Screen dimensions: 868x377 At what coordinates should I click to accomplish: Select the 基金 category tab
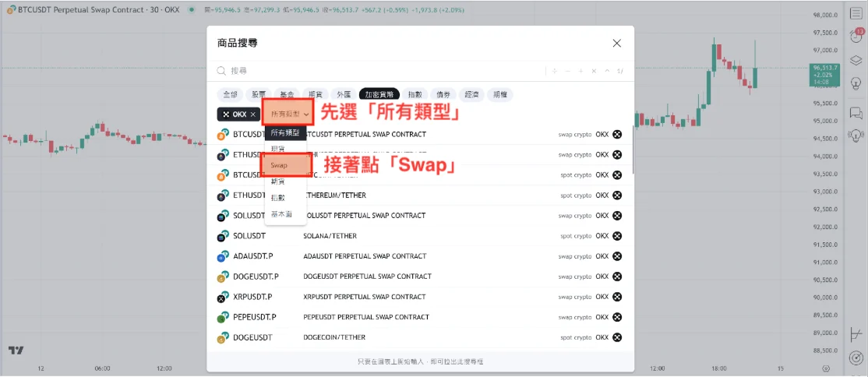tap(288, 95)
